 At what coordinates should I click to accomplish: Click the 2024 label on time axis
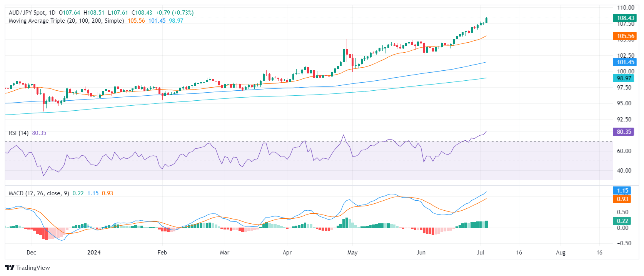pyautogui.click(x=94, y=253)
